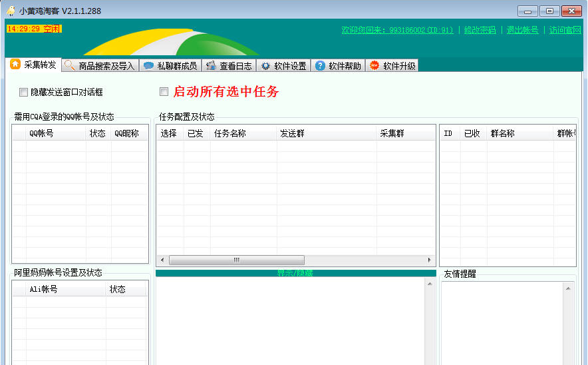This screenshot has height=365, width=588.
Task: Click up arrow on log area scrollbar
Action: pyautogui.click(x=429, y=284)
